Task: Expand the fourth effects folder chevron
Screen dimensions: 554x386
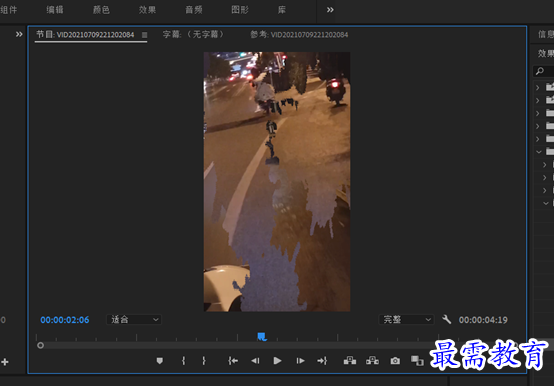Action: 538,126
